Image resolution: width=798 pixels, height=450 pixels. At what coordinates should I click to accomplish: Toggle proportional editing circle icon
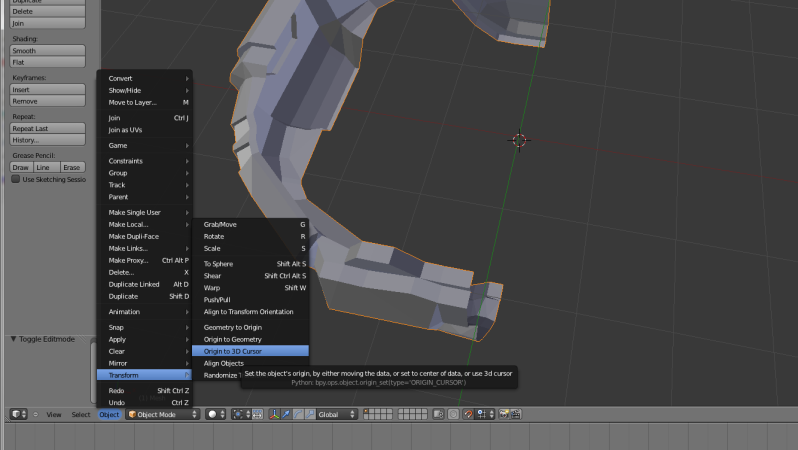click(x=453, y=414)
